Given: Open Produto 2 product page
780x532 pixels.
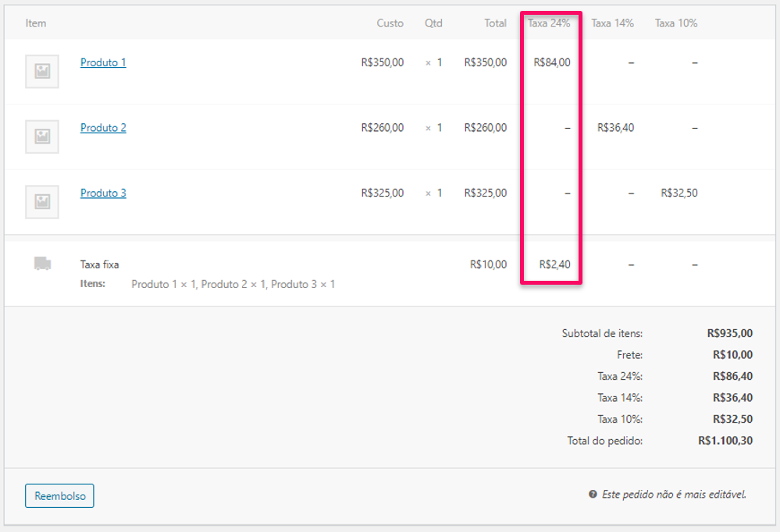Looking at the screenshot, I should [103, 127].
